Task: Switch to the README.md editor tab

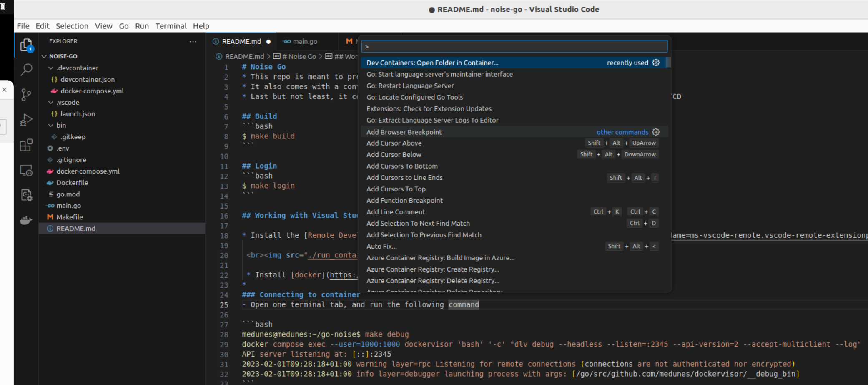Action: point(241,41)
